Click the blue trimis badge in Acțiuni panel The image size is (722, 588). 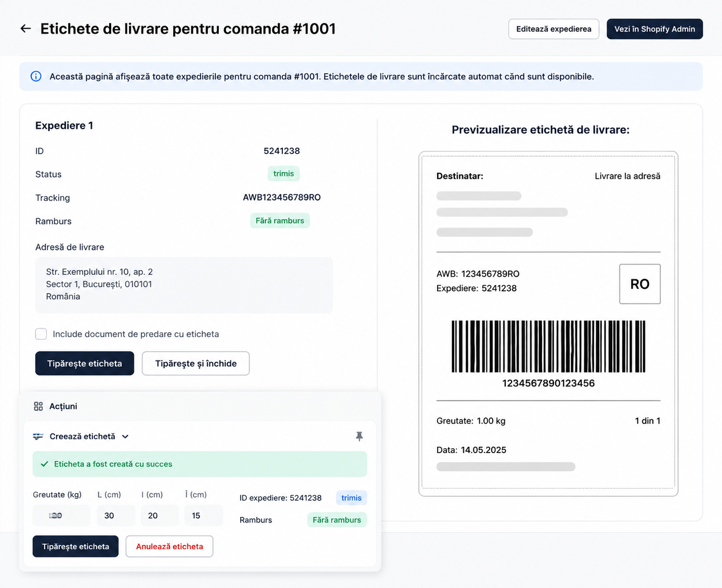coord(351,498)
